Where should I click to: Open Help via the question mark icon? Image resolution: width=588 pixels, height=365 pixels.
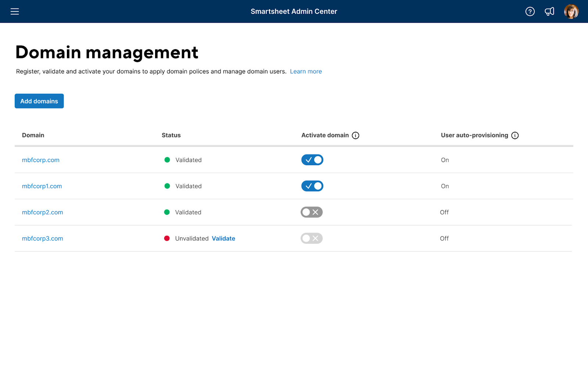tap(530, 11)
